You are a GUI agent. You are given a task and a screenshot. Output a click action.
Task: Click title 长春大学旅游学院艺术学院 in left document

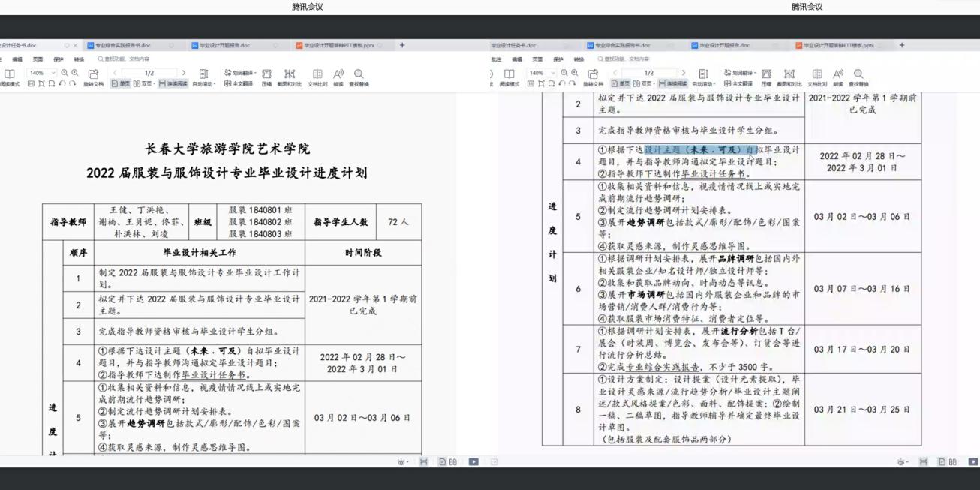coord(227,149)
